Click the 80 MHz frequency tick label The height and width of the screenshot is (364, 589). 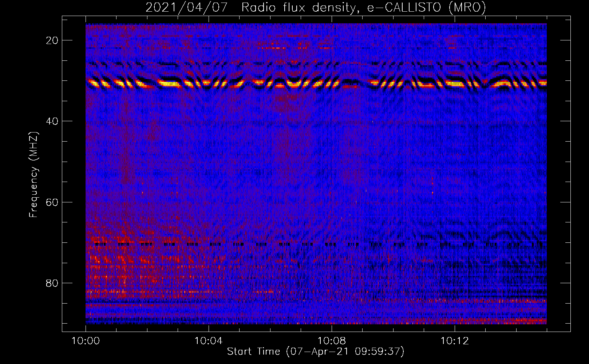52,283
